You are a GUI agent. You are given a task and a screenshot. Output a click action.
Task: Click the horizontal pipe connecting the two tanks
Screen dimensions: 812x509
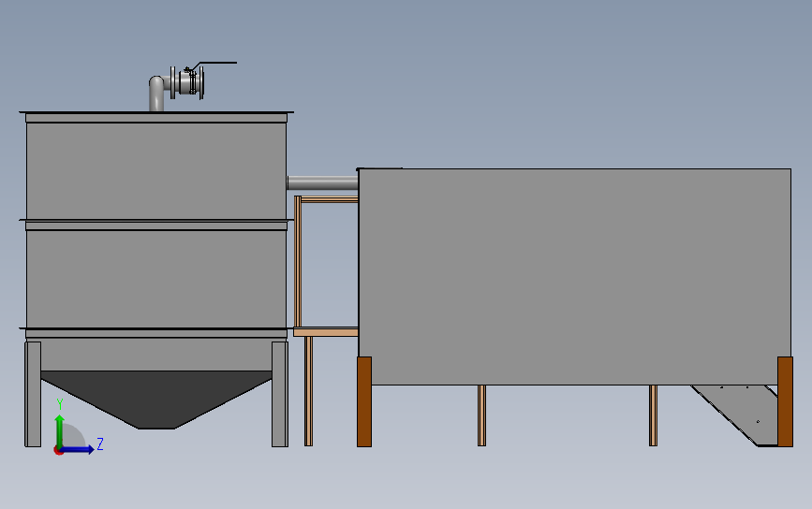(322, 182)
